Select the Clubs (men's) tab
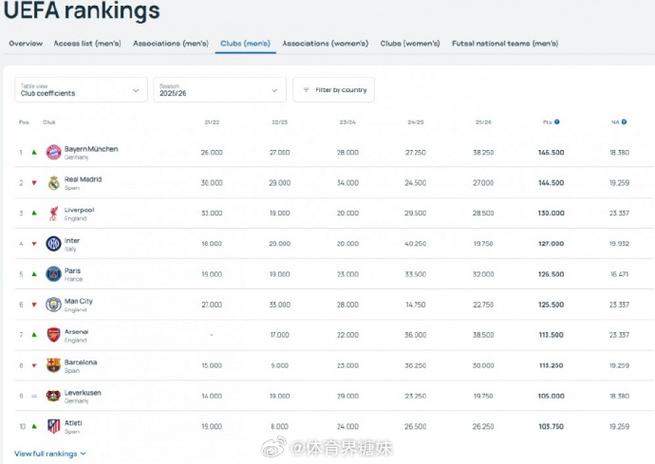 (x=245, y=43)
